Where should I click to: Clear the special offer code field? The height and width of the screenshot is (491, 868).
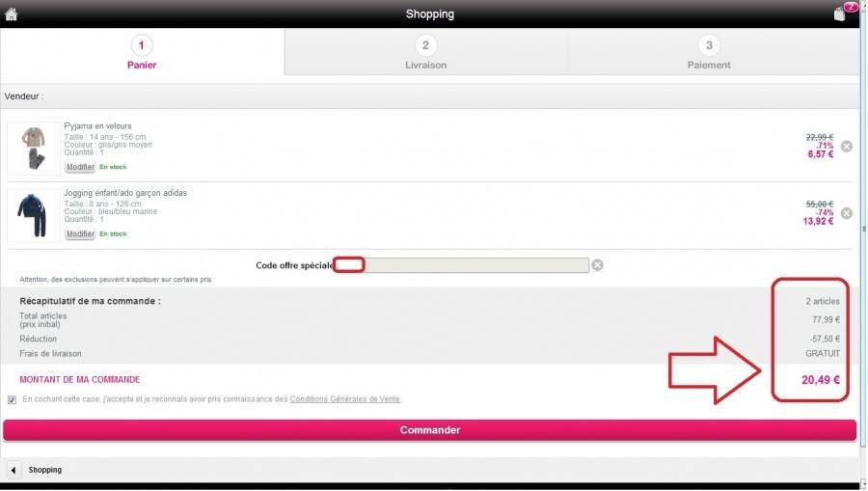[x=597, y=265]
